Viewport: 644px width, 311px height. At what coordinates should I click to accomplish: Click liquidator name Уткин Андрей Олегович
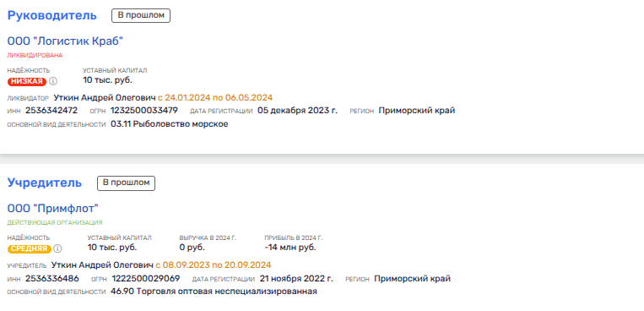click(105, 98)
